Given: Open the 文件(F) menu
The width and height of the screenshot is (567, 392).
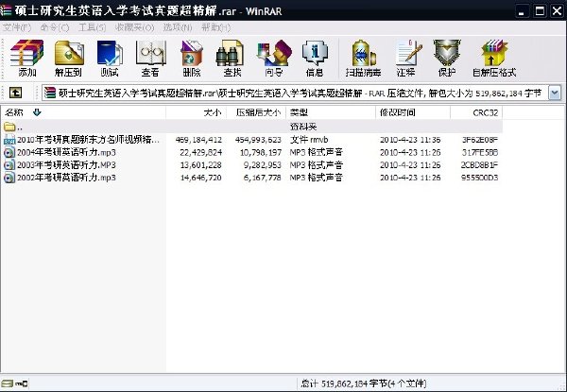Looking at the screenshot, I should [x=17, y=27].
